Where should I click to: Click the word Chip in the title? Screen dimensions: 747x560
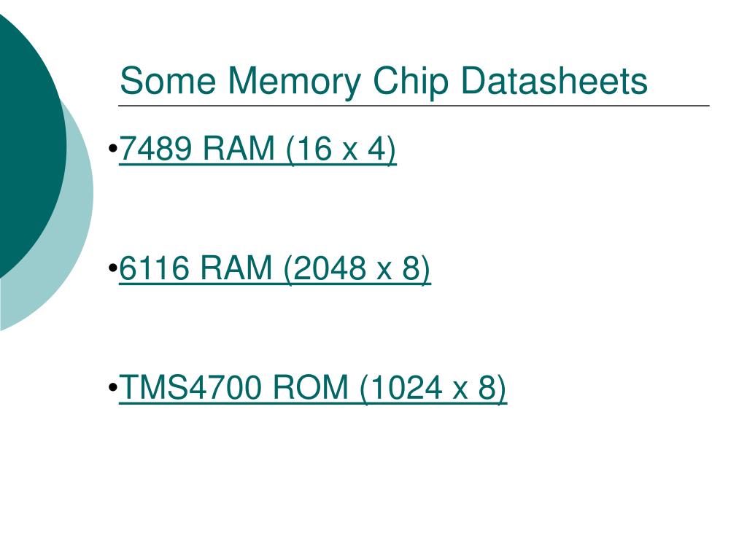411,82
